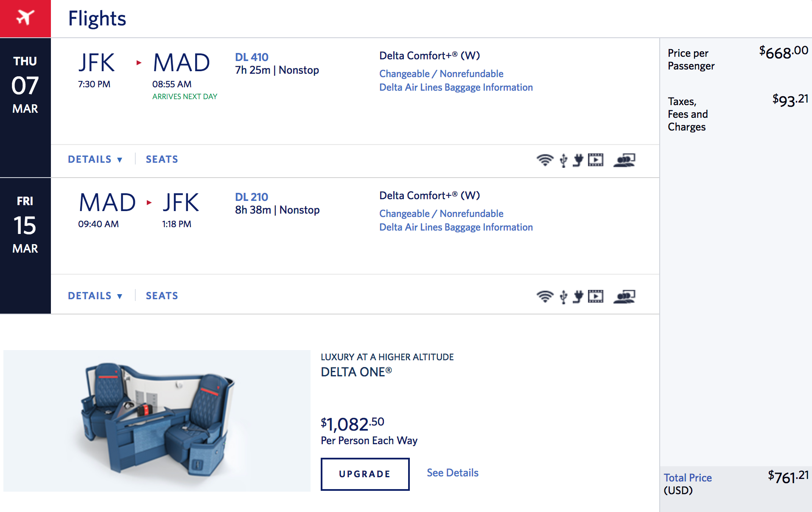Viewport: 812px width, 512px height.
Task: Click the Delta One seat image
Action: pos(157,420)
